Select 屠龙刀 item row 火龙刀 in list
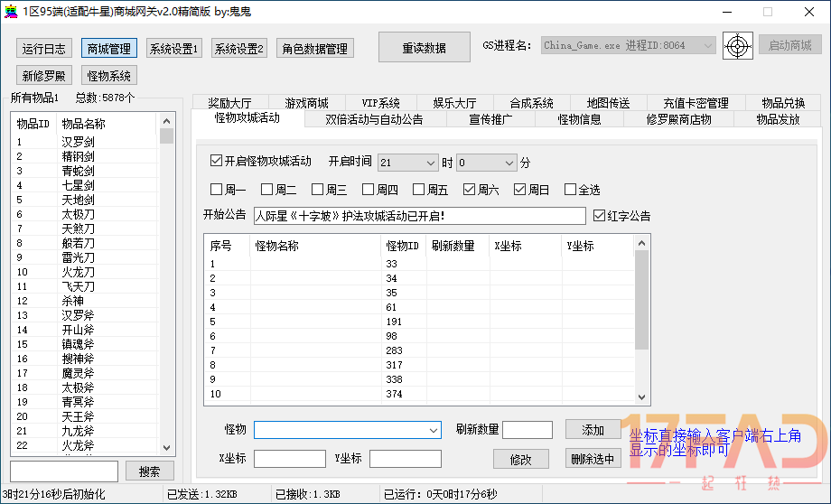The width and height of the screenshot is (831, 504). (78, 272)
